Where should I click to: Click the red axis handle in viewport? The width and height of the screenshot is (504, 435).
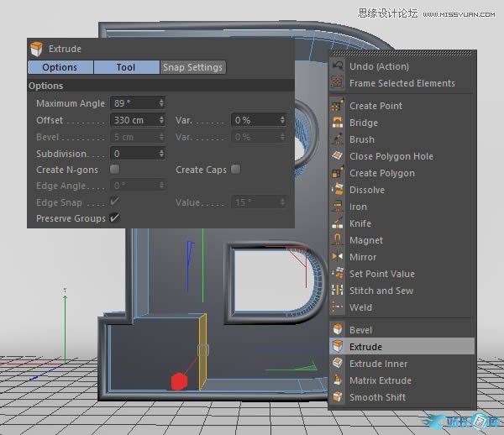(178, 382)
